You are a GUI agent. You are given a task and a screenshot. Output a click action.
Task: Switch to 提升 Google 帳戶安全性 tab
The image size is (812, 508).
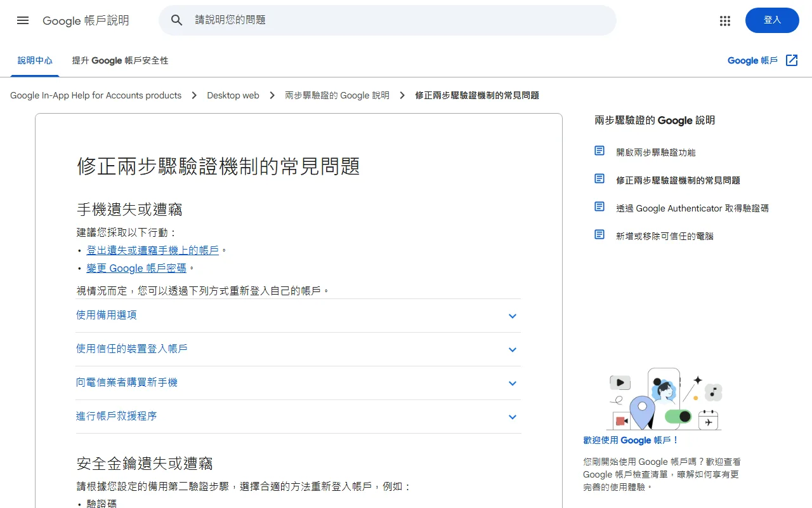[121, 61]
